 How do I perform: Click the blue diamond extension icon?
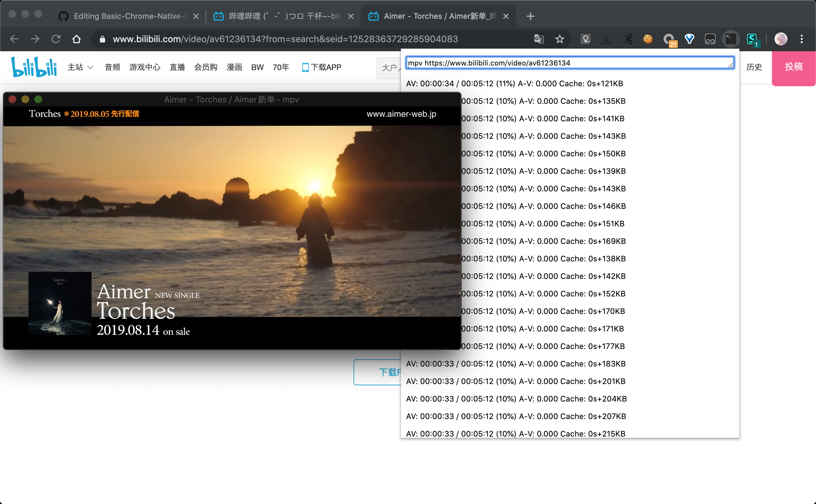point(689,39)
